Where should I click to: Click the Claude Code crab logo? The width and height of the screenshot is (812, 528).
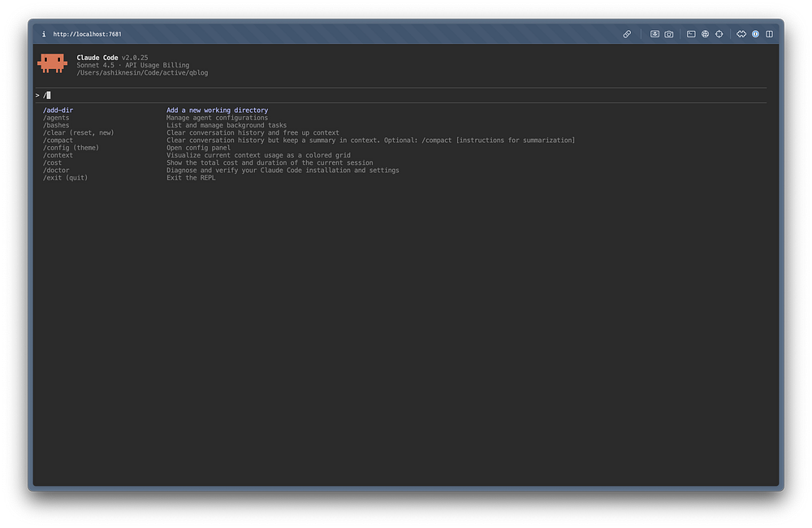52,63
